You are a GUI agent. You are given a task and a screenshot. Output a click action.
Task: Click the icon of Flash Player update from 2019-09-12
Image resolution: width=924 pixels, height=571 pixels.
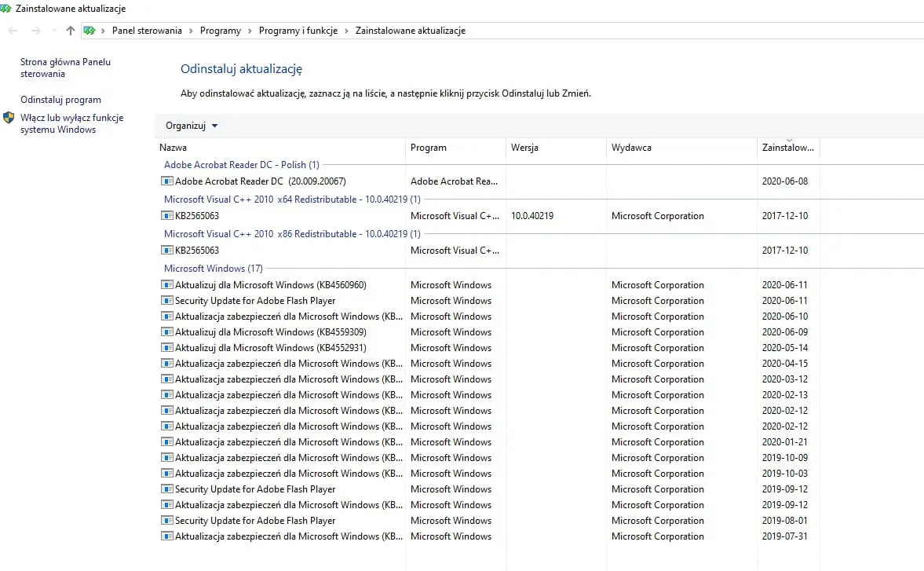[167, 489]
